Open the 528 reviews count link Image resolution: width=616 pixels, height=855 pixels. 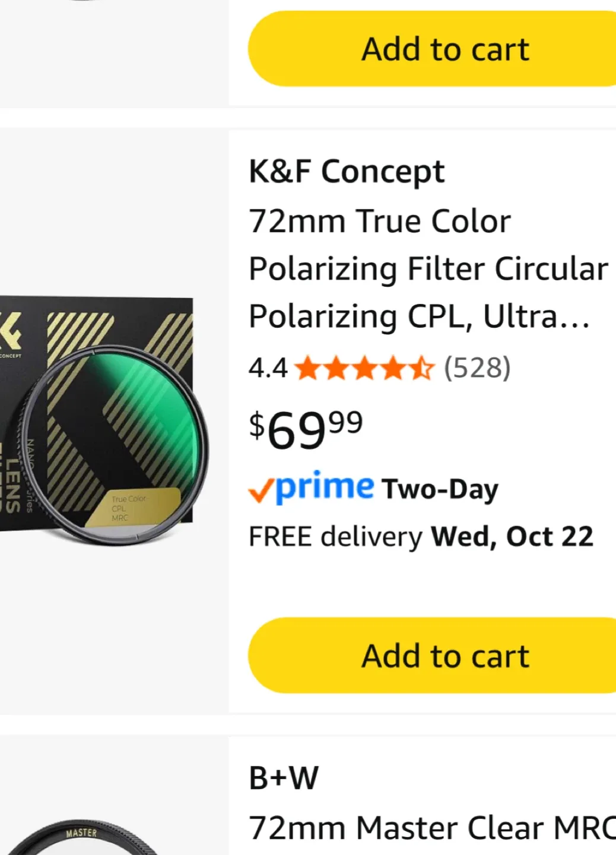point(477,368)
